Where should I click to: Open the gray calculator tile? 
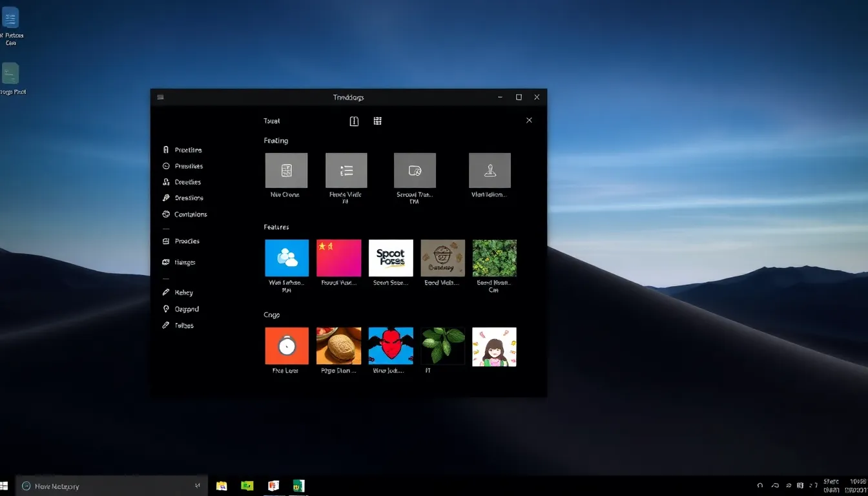tap(286, 170)
